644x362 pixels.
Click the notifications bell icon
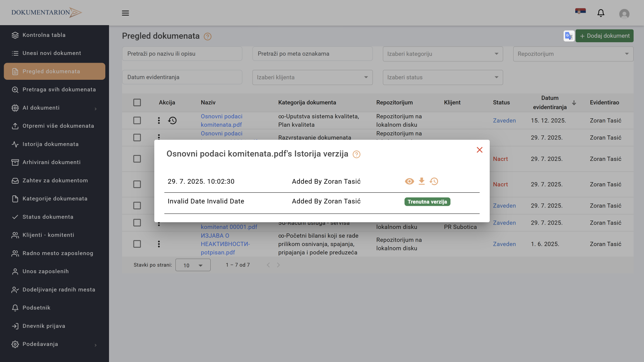[601, 13]
